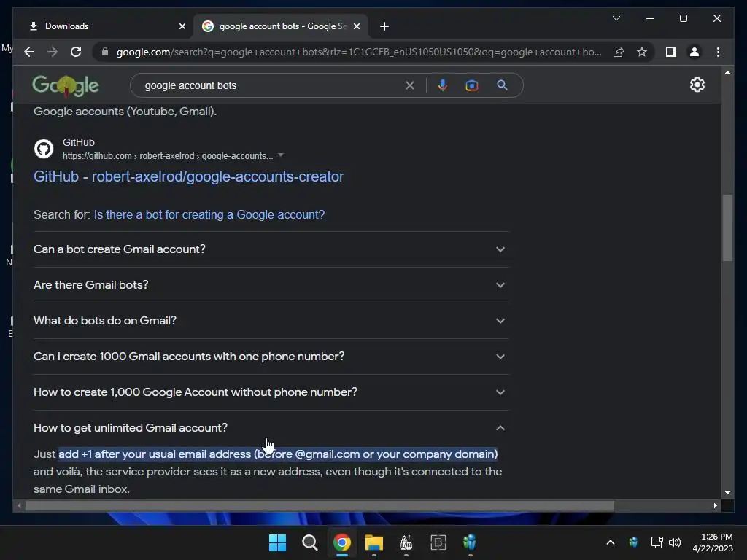Image resolution: width=747 pixels, height=560 pixels.
Task: Open taskbar Search
Action: point(309,542)
